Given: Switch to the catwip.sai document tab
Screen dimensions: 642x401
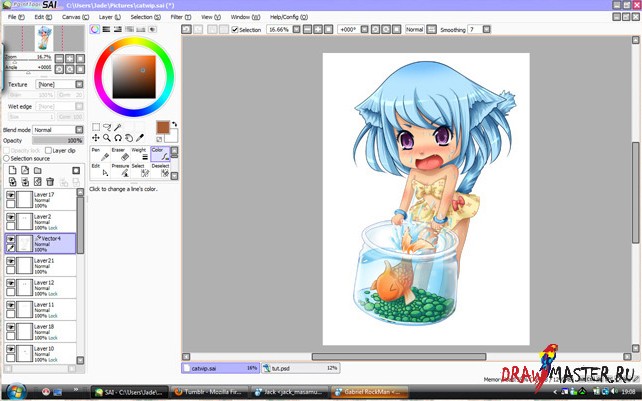Looking at the screenshot, I should click(220, 368).
